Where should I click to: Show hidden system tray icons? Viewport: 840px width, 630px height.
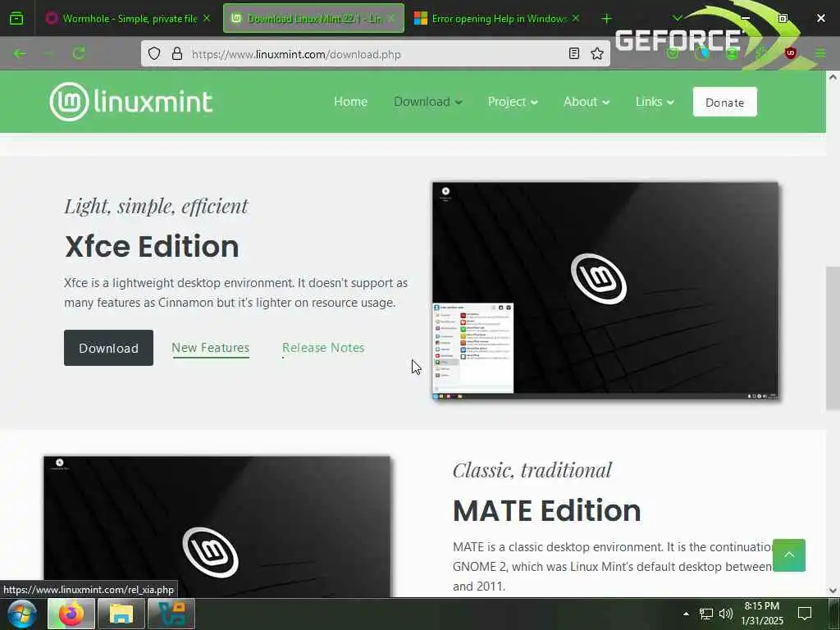click(x=686, y=614)
